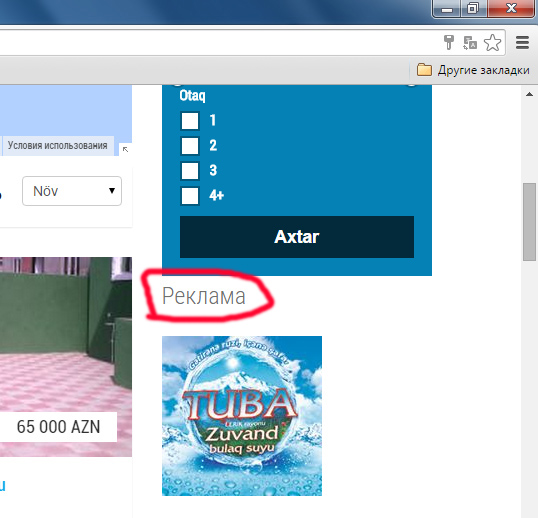Check the 3 room checkbox
This screenshot has width=538, height=518.
pos(190,171)
